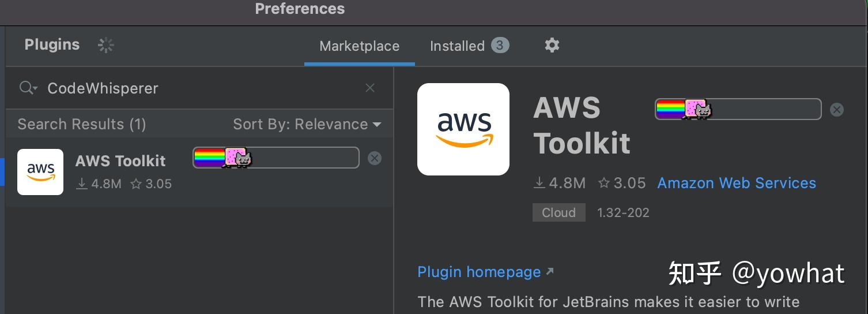Image resolution: width=868 pixels, height=314 pixels.
Task: Open Sort By: Relevance dropdown
Action: (x=307, y=124)
